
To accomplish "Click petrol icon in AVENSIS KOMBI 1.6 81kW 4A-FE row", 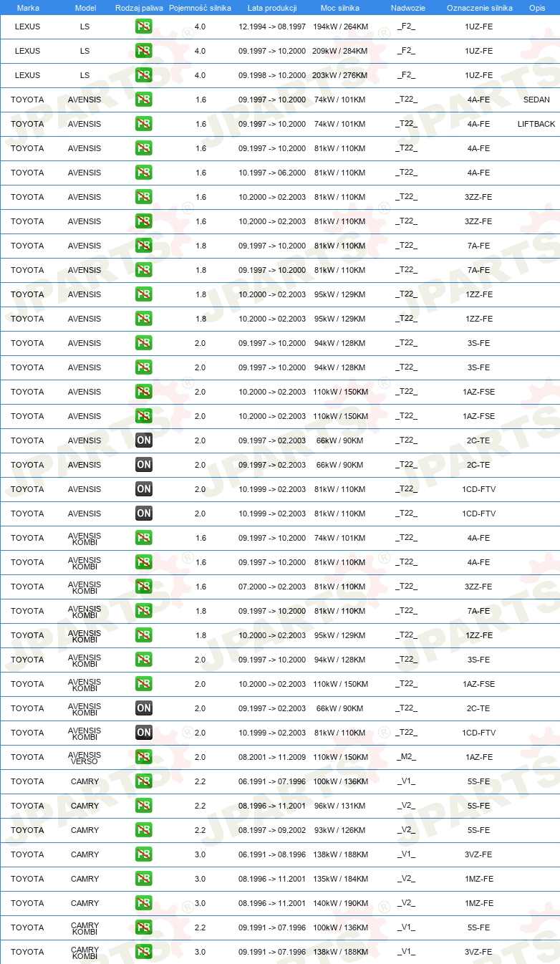I will pyautogui.click(x=143, y=562).
